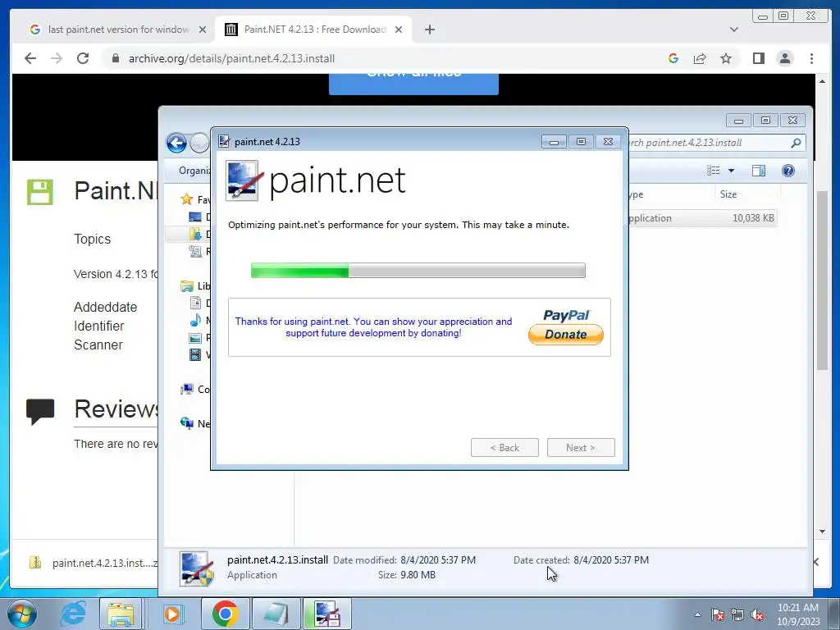Change view using the Explorer view icon
This screenshot has width=840, height=630.
click(713, 171)
